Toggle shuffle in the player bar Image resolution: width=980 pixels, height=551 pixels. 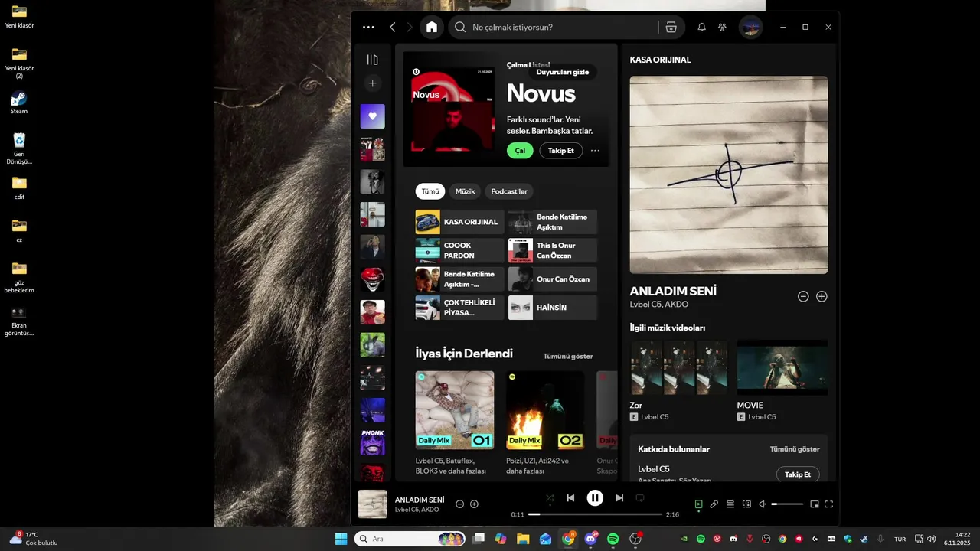550,498
